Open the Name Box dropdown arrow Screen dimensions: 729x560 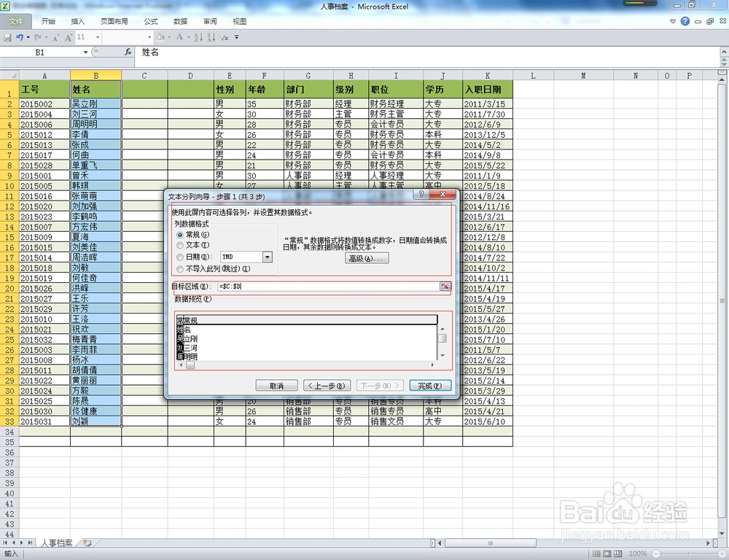pos(85,52)
